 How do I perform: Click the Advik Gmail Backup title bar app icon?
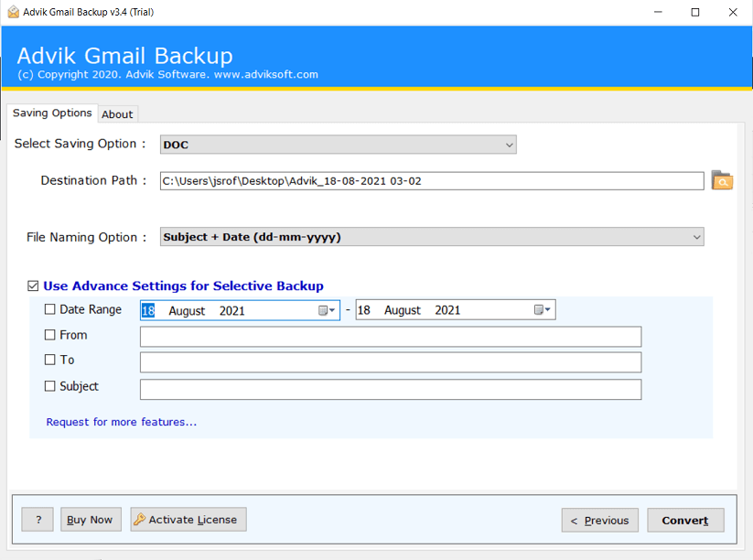click(14, 12)
